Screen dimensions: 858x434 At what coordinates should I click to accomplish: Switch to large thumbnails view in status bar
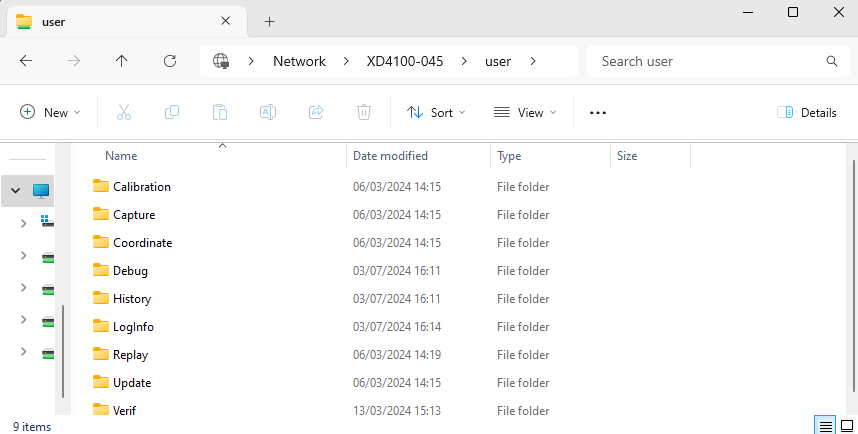[x=847, y=426]
